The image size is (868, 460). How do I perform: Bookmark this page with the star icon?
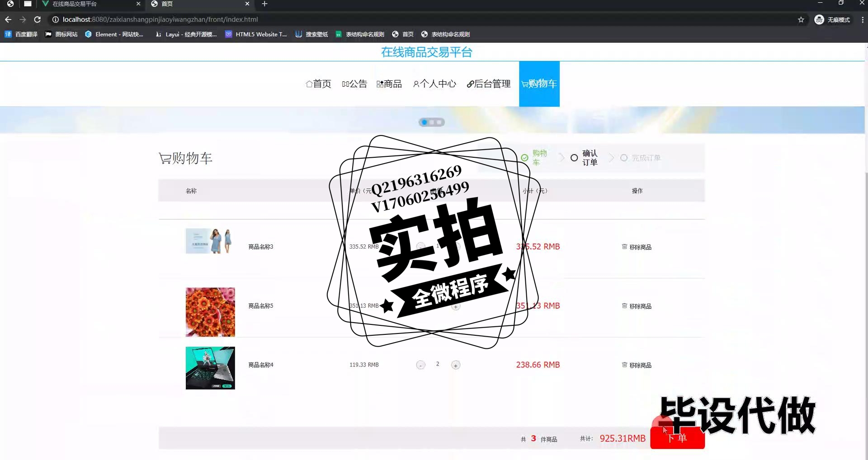(x=801, y=19)
